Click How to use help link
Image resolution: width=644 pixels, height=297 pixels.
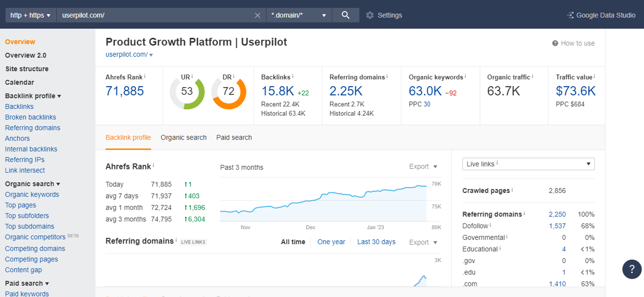pyautogui.click(x=573, y=43)
